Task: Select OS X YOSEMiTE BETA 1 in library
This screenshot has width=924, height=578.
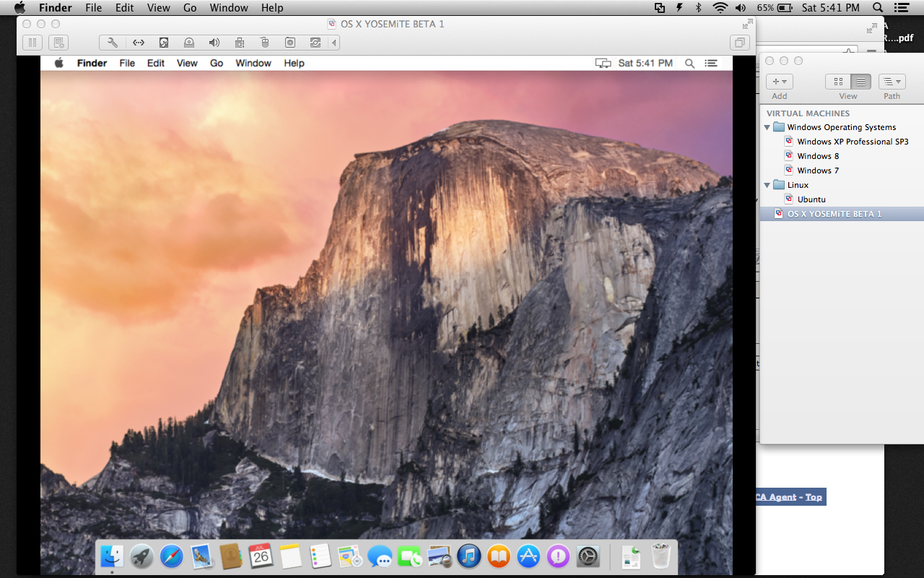Action: click(842, 214)
